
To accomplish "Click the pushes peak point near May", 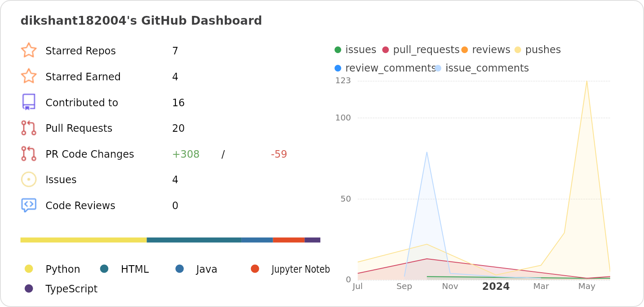I will (x=587, y=81).
